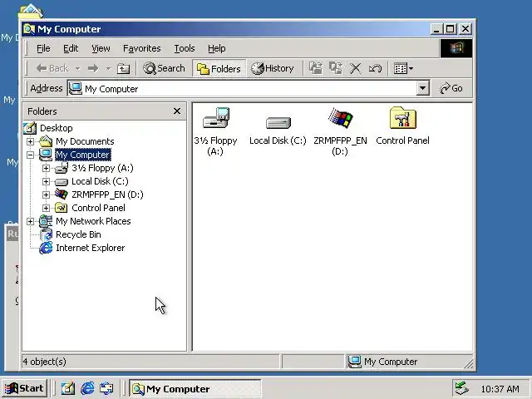Click the system tray network icon

click(461, 388)
